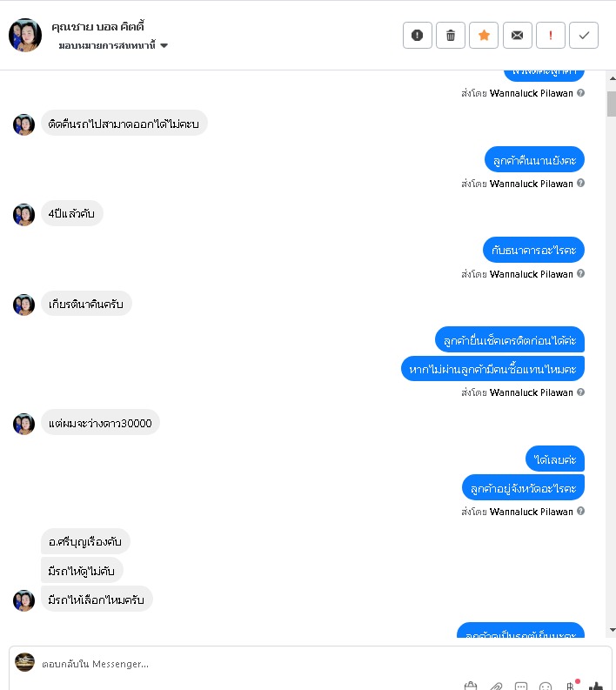Open the attach file paperclip icon
616x690 pixels.
point(496,686)
